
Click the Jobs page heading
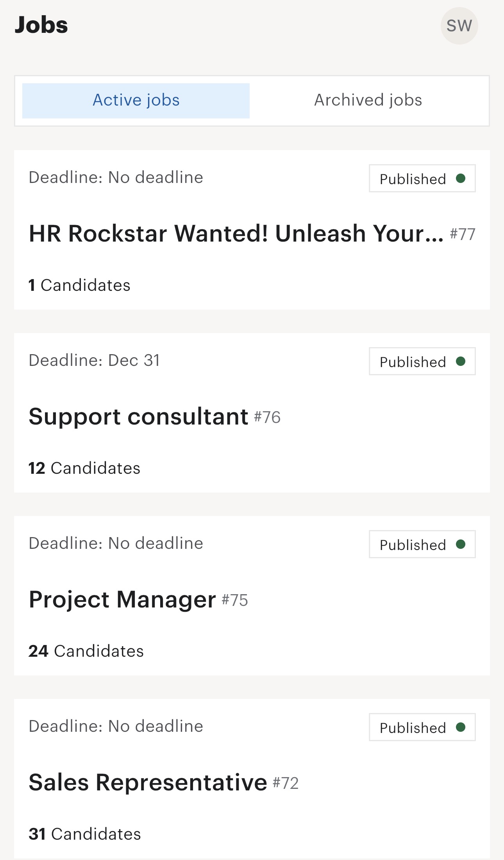click(41, 25)
